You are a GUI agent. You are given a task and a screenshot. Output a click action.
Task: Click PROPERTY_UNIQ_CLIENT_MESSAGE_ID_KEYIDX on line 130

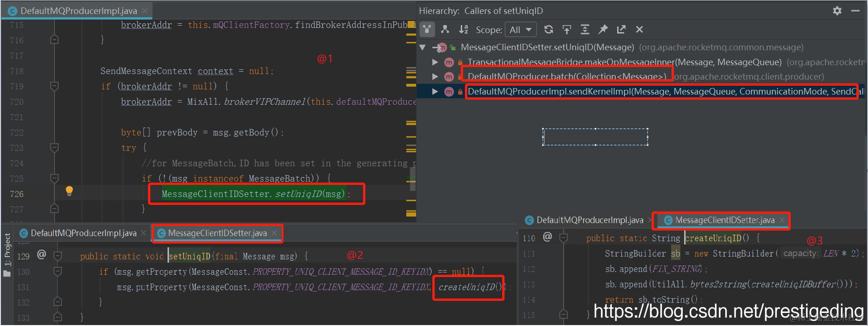click(x=342, y=272)
